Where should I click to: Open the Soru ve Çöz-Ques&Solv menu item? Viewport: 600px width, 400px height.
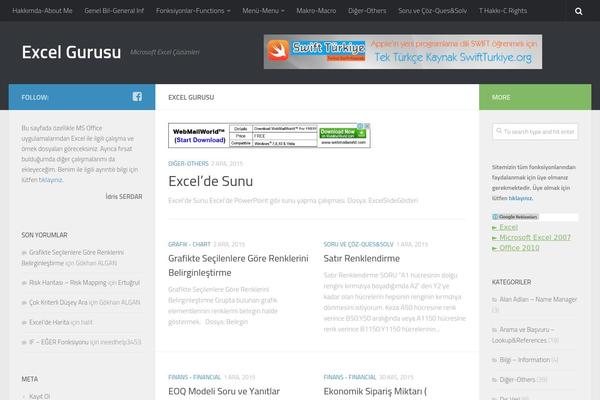click(x=432, y=11)
